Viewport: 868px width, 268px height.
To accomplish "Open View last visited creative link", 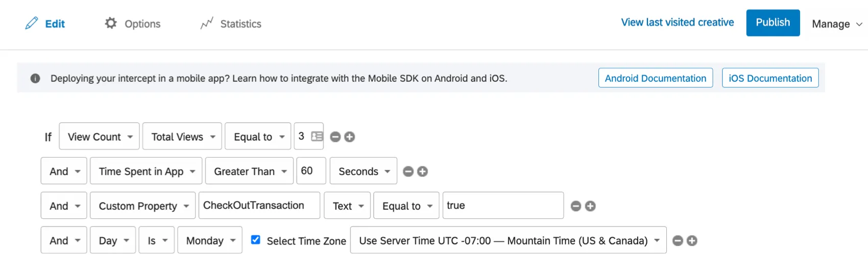I will click(x=677, y=23).
